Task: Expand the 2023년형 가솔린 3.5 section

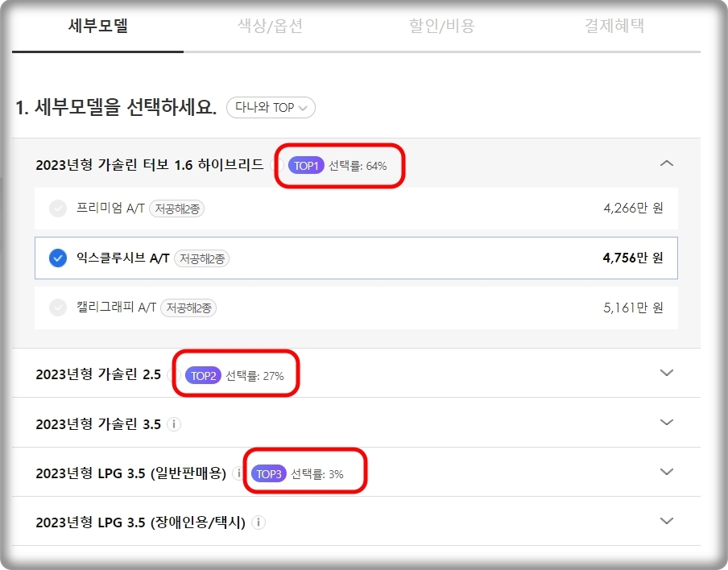Action: [667, 423]
